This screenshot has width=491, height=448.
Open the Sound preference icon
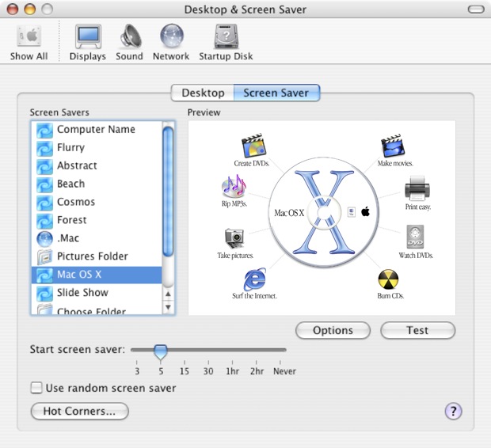point(129,42)
